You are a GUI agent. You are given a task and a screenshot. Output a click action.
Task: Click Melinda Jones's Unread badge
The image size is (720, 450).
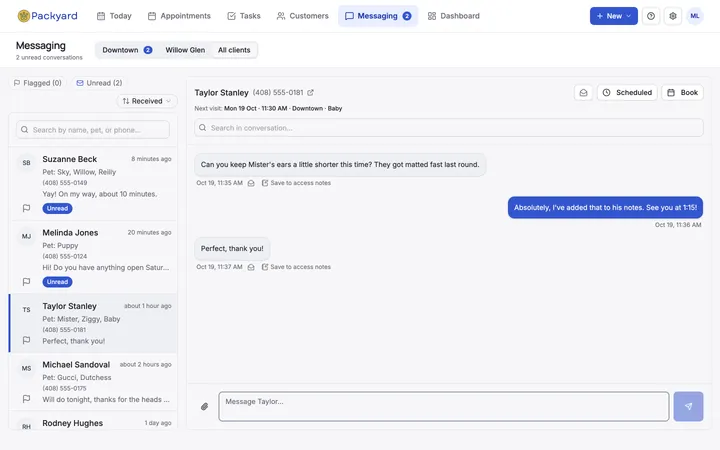pos(57,282)
